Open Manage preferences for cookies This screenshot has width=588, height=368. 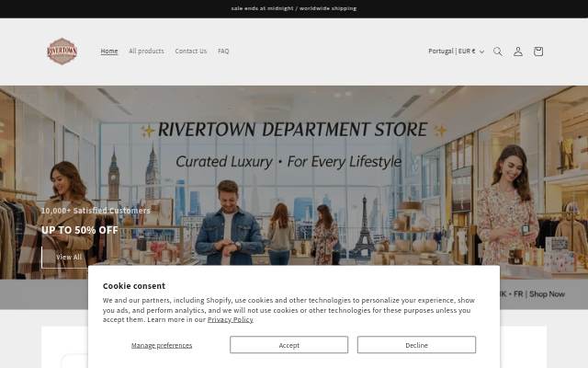162,345
